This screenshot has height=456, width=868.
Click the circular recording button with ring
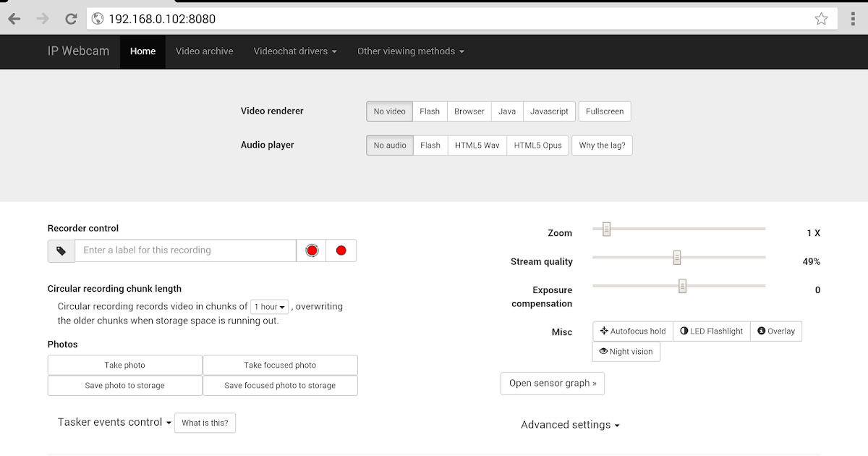[x=312, y=250]
